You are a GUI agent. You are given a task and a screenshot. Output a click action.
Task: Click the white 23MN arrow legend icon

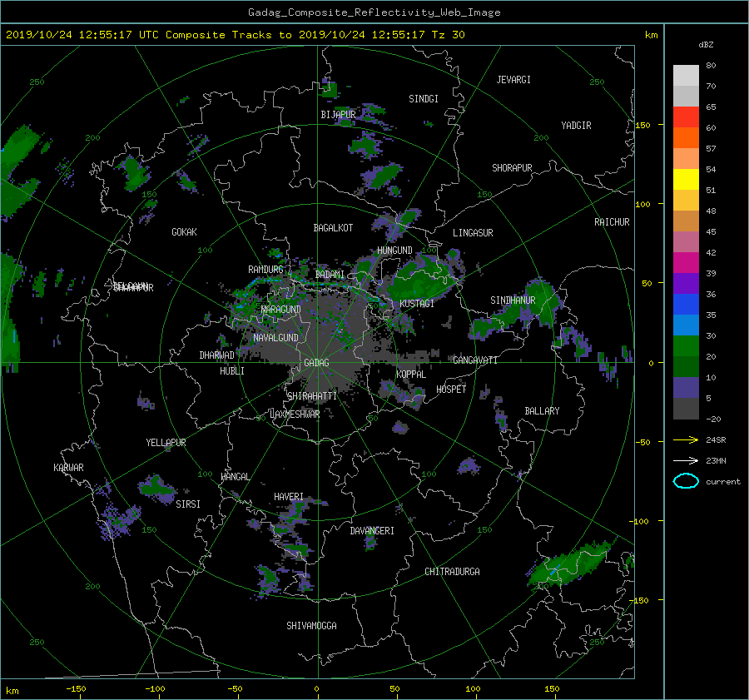(686, 460)
